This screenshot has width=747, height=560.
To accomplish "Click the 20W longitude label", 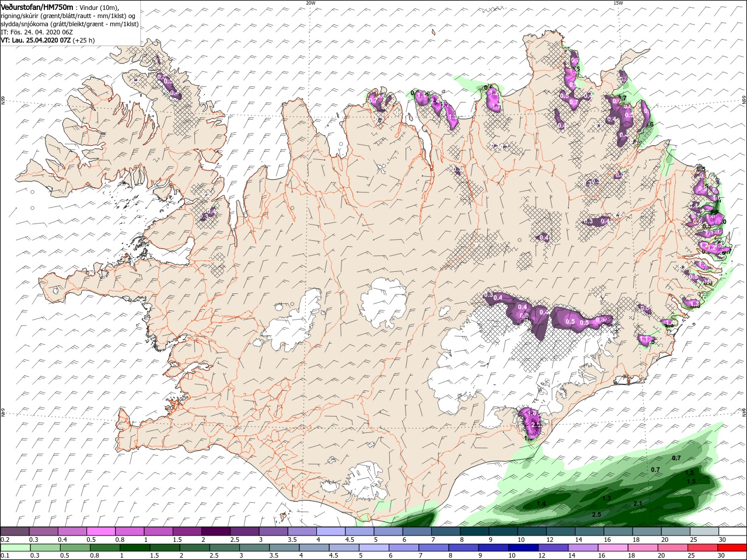I will [310, 3].
